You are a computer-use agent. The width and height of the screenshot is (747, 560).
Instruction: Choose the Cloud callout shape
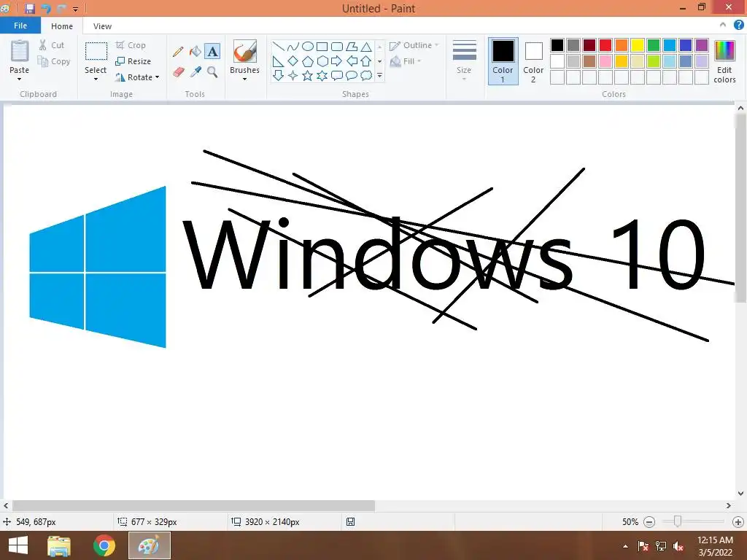pos(366,75)
